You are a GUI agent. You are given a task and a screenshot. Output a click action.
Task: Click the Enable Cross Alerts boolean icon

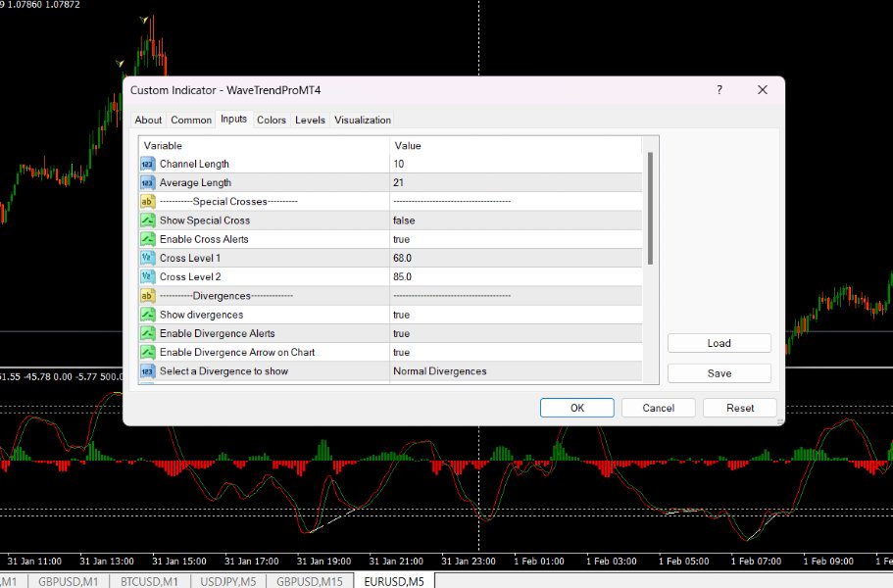(147, 239)
